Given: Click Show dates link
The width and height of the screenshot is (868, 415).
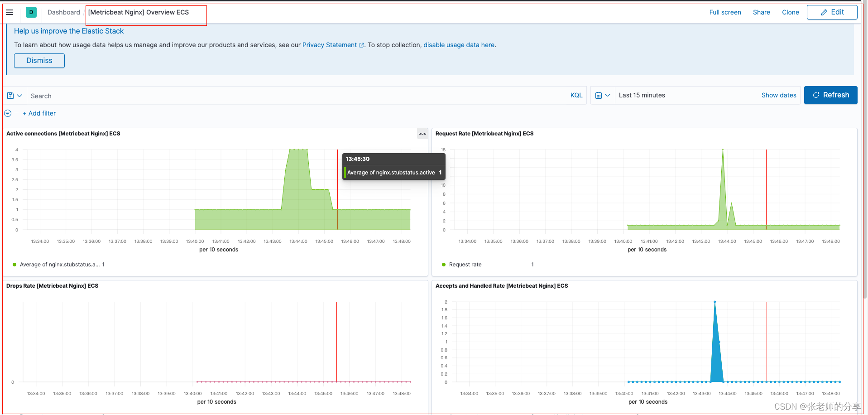Looking at the screenshot, I should (x=779, y=95).
